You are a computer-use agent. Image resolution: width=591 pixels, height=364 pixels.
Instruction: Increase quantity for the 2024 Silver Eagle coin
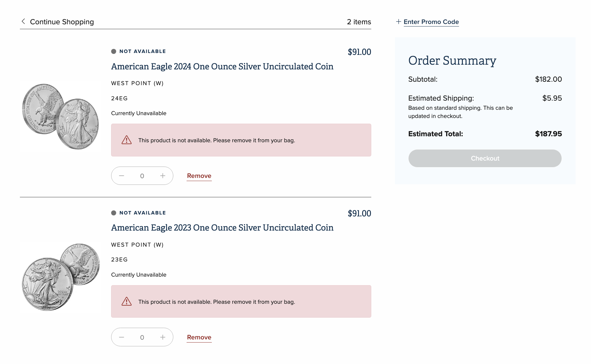coord(163,176)
